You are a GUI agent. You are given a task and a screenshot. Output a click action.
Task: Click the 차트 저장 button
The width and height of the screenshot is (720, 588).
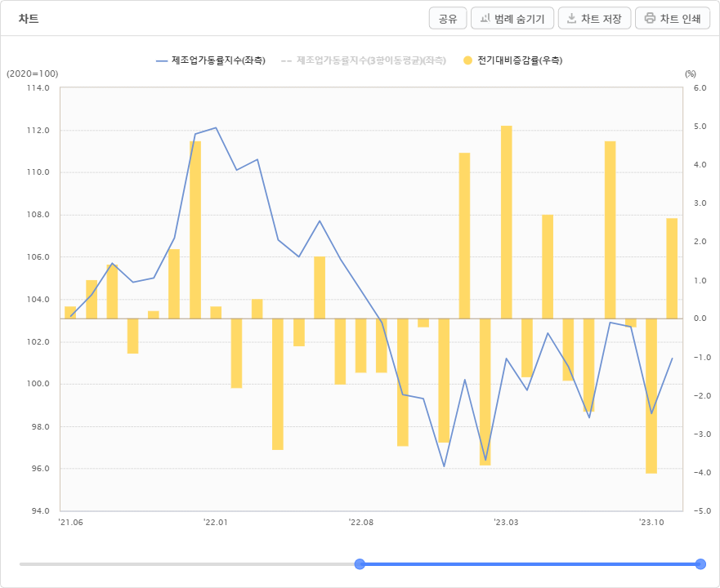tap(594, 18)
